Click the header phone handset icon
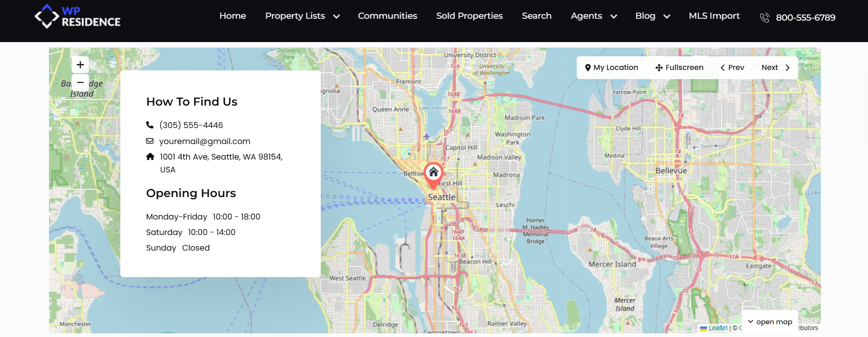 [765, 18]
